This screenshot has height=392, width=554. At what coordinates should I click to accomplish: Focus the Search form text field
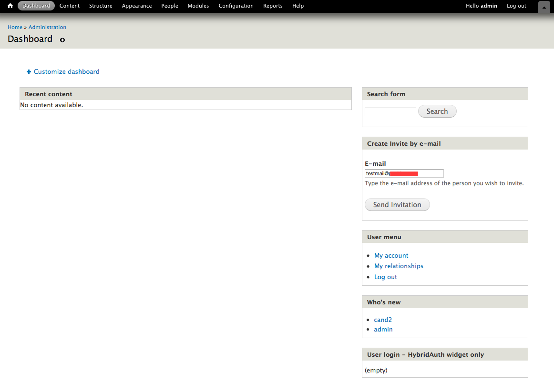pyautogui.click(x=390, y=112)
